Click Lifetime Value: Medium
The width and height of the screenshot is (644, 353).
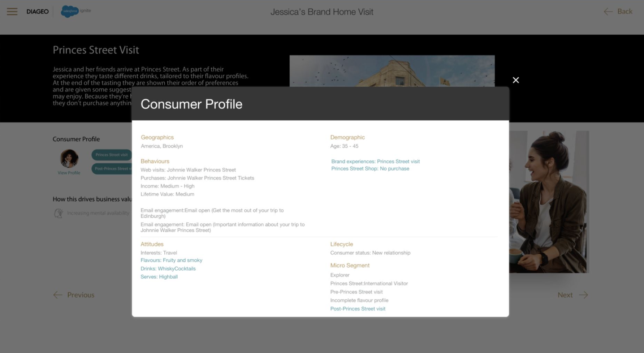(x=167, y=194)
